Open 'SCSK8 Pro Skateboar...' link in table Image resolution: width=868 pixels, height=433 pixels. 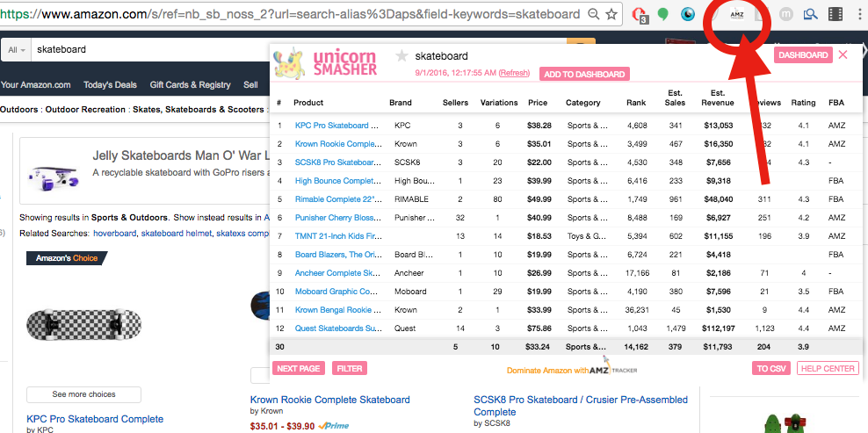pos(338,162)
